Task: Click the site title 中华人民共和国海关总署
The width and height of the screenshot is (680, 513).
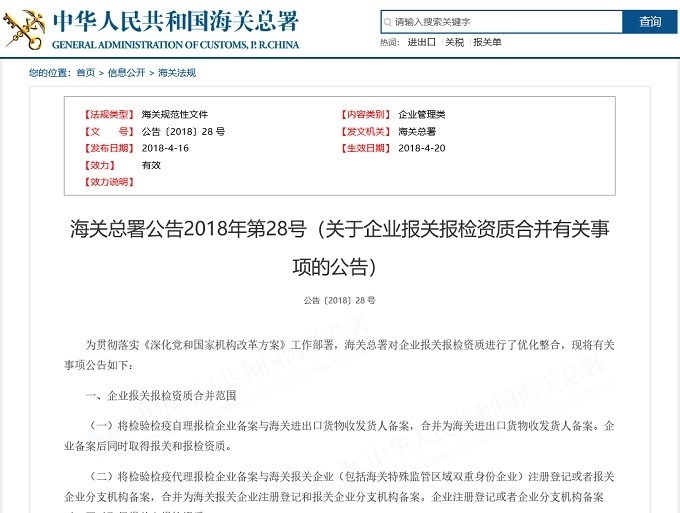Action: [176, 21]
